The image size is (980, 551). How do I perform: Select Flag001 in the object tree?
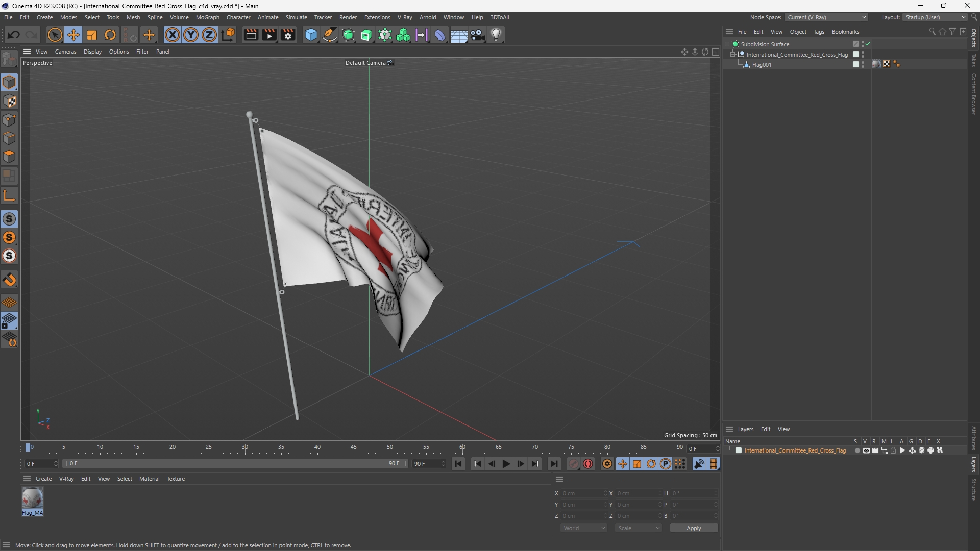(x=762, y=65)
